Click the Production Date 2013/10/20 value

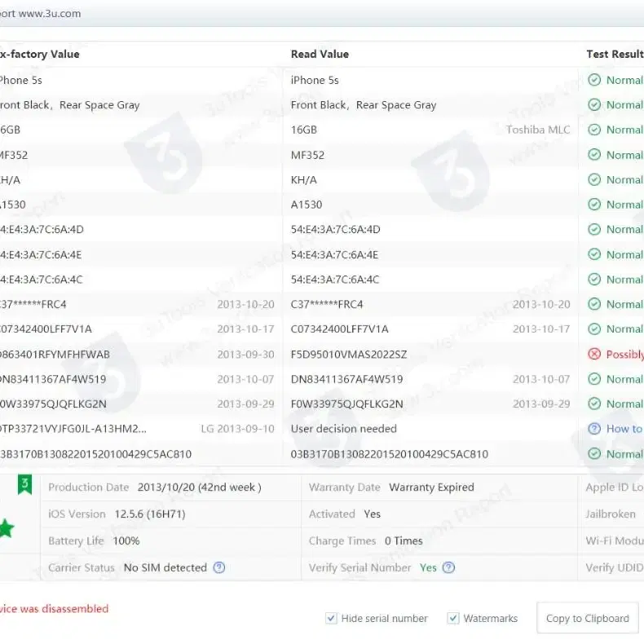[199, 487]
